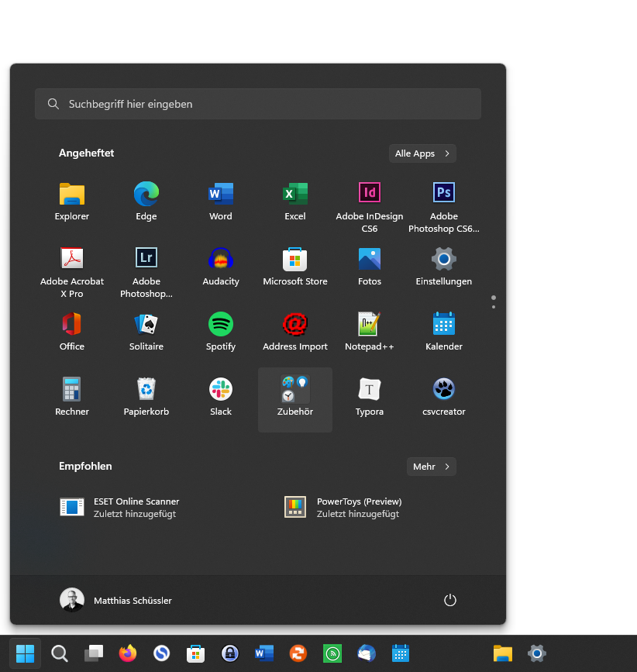Screen dimensions: 637x672
Task: Open the calendar app in the taskbar
Action: [401, 653]
